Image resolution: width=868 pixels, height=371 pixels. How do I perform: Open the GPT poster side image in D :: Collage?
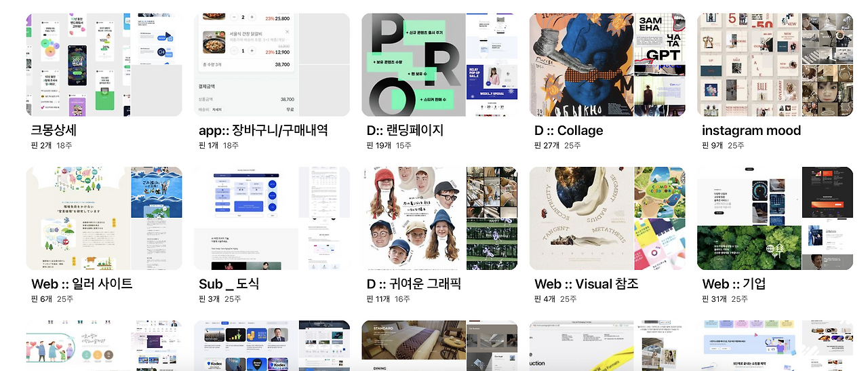coord(660,39)
